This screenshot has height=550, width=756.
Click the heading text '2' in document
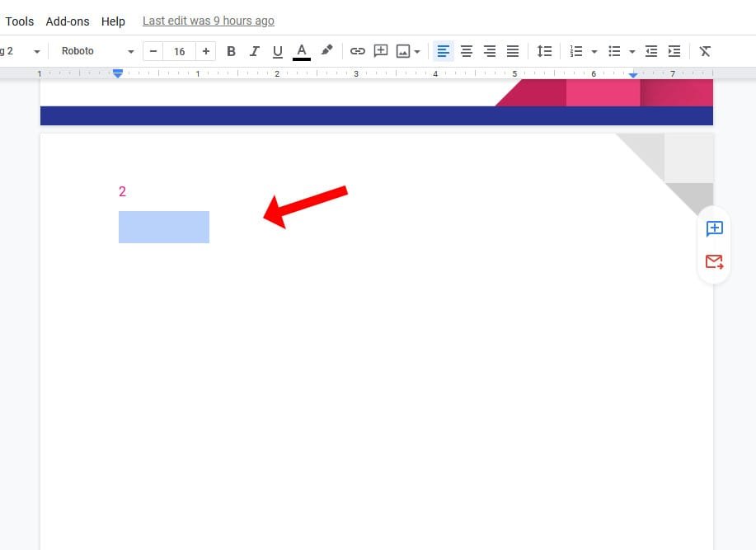pos(122,191)
